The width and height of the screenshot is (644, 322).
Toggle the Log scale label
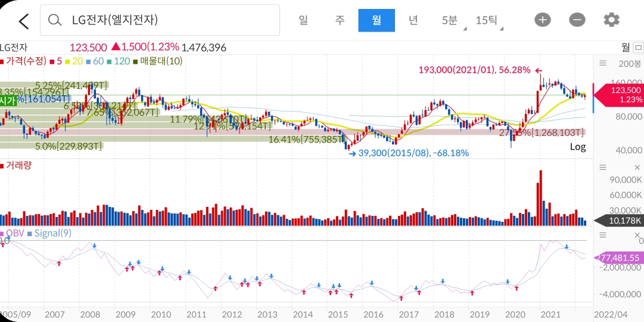click(577, 147)
